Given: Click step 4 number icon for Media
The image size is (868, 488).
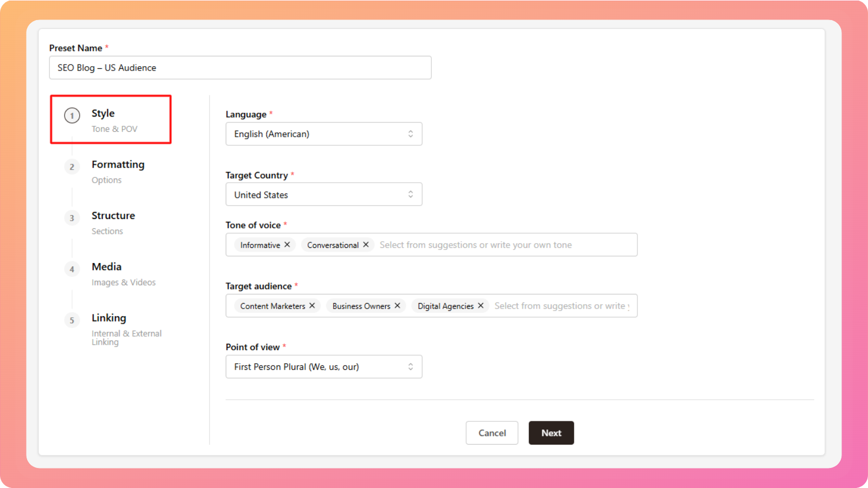Looking at the screenshot, I should pos(72,269).
